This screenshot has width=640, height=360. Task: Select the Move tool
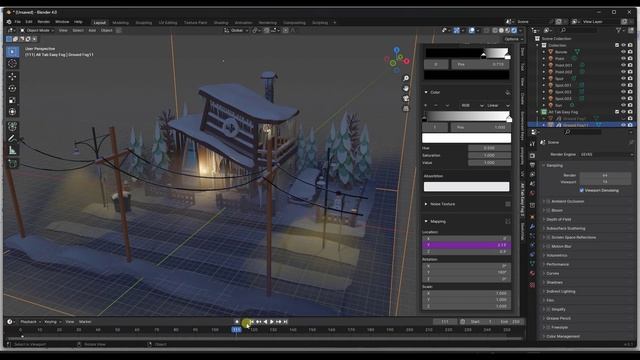tap(13, 77)
